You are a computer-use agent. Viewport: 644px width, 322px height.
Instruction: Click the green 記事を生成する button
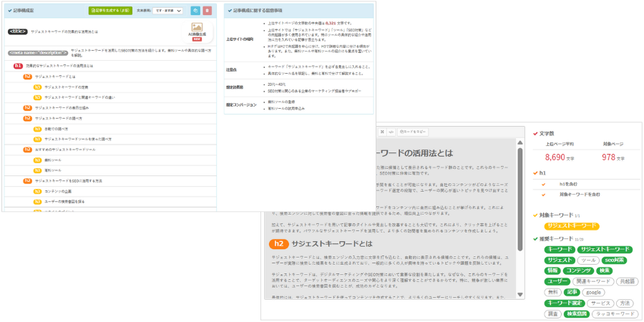pyautogui.click(x=110, y=11)
